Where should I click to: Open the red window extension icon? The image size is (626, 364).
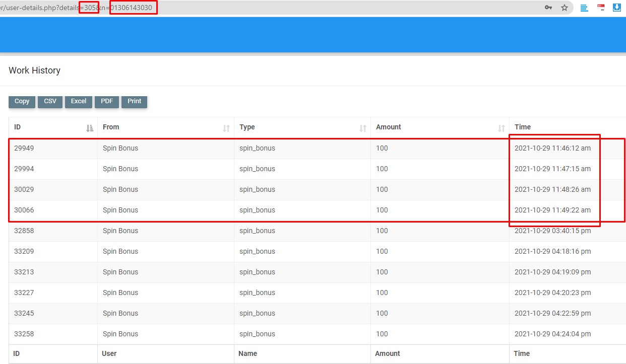(601, 8)
